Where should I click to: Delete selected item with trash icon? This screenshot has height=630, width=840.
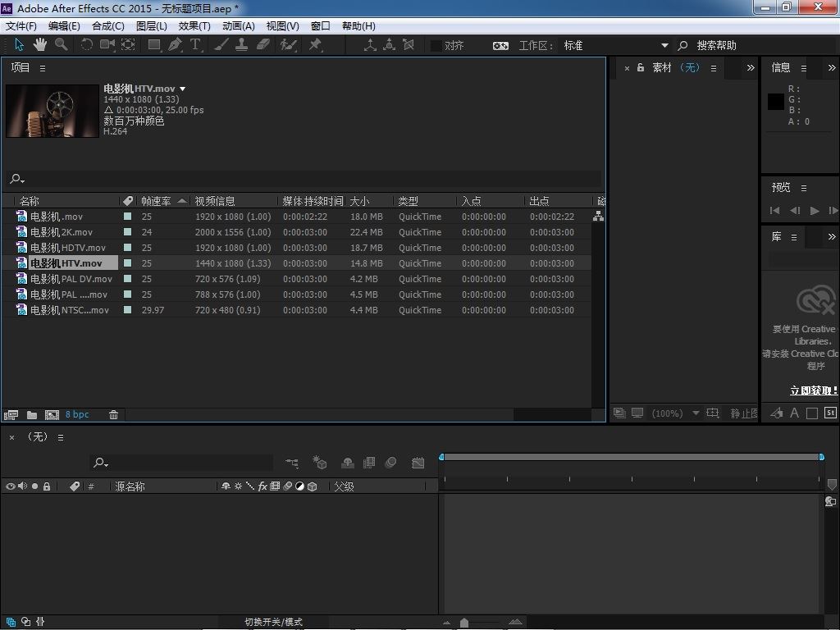[113, 414]
